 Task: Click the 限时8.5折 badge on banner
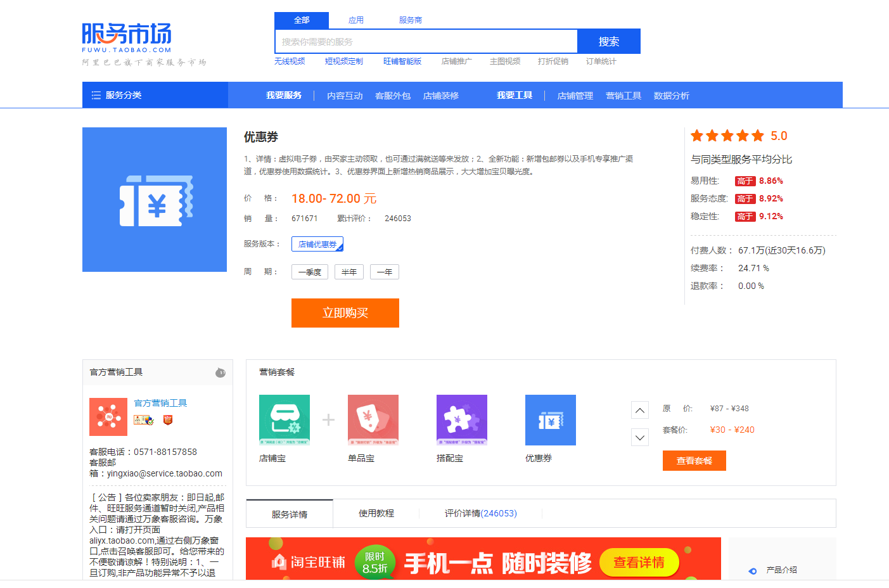coord(375,563)
